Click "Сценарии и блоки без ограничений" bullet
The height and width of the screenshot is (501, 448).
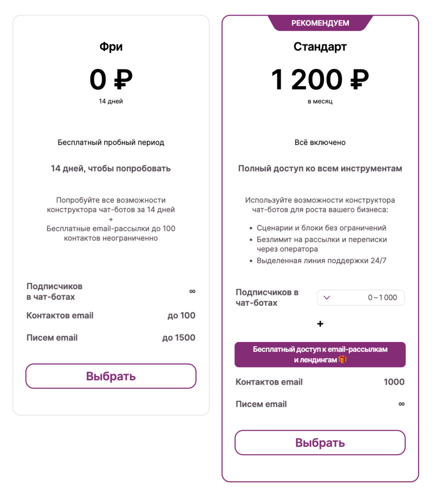(321, 228)
